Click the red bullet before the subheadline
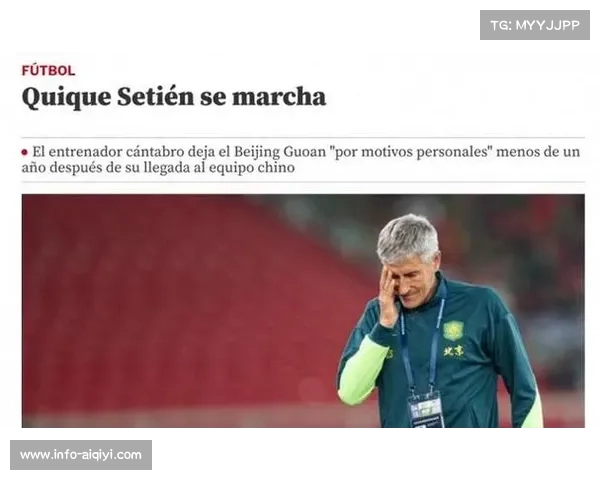The height and width of the screenshot is (480, 600). pos(24,152)
